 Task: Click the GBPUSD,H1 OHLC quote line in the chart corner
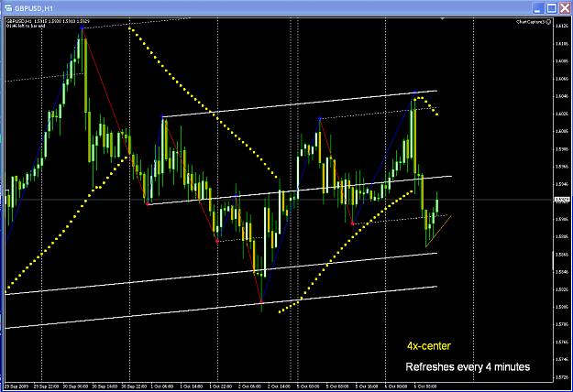click(48, 21)
